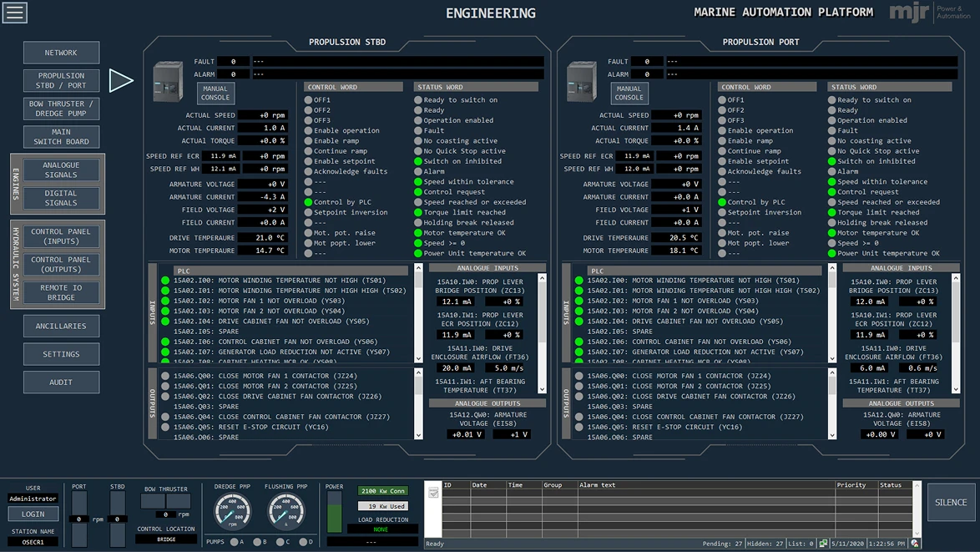
Task: Click the up arrow of the PORT analogue inputs list
Action: point(956,278)
